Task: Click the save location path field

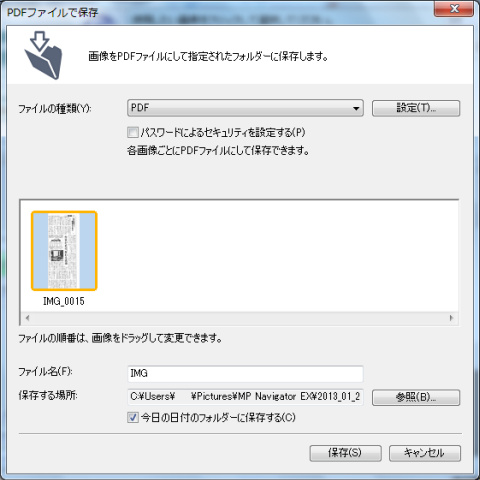Action: [x=245, y=397]
